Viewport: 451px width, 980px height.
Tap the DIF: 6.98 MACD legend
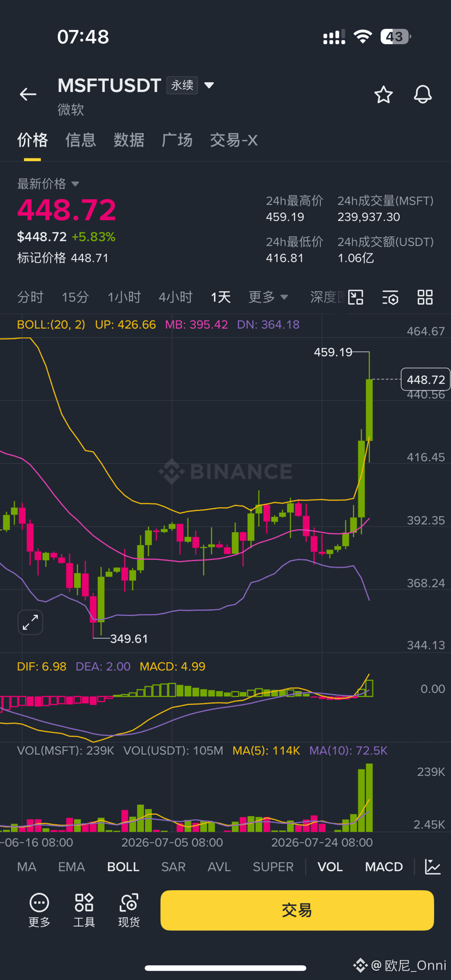[41, 667]
